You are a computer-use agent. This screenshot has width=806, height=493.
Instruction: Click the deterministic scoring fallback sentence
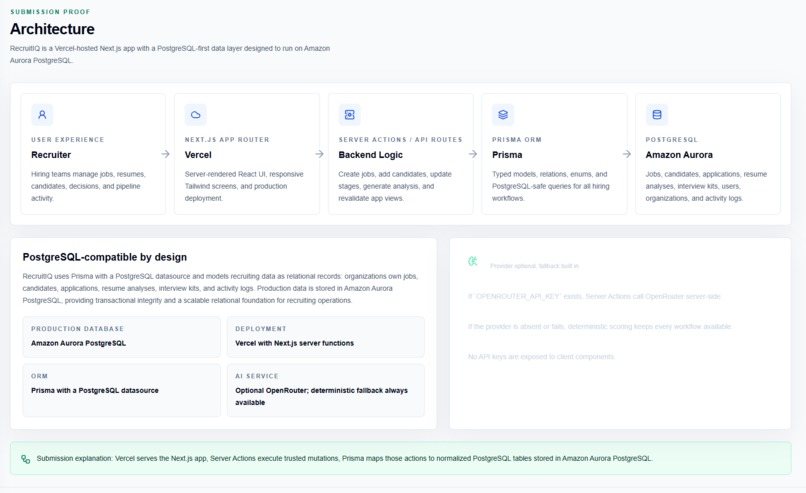click(600, 326)
